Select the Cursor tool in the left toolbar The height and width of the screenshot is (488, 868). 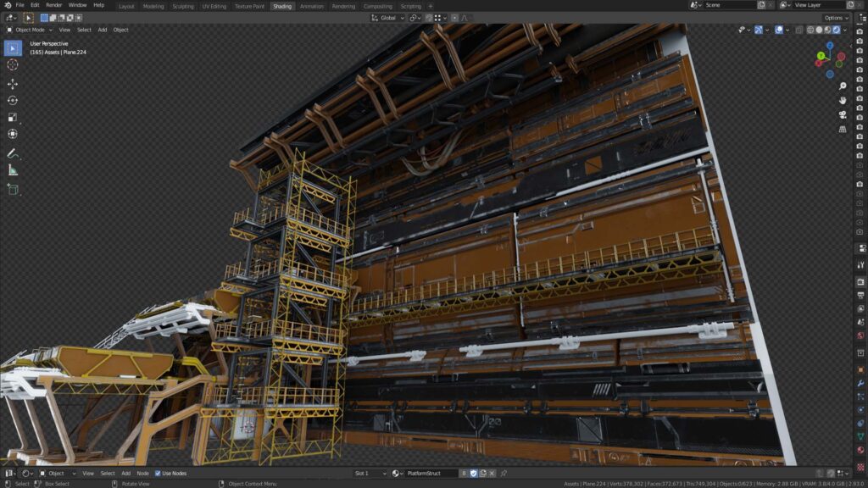pyautogui.click(x=13, y=64)
